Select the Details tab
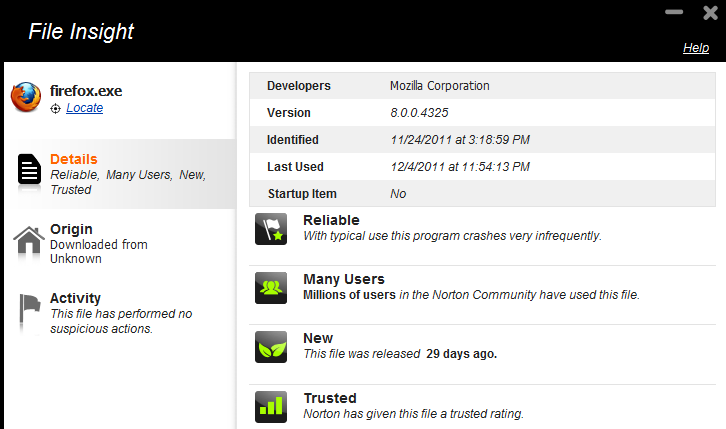726x429 pixels. pos(120,174)
